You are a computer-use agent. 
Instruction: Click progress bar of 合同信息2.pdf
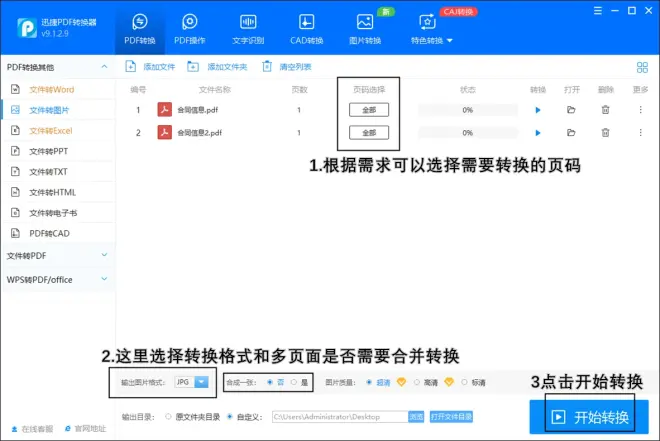point(468,133)
